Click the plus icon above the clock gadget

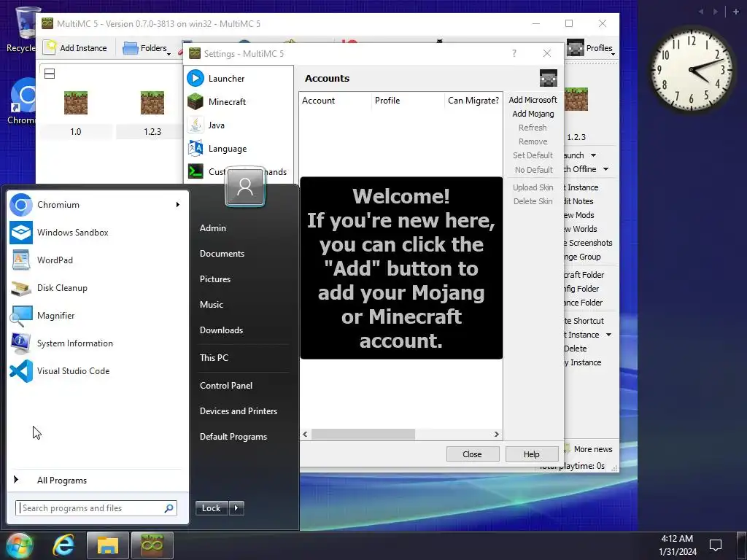point(735,12)
